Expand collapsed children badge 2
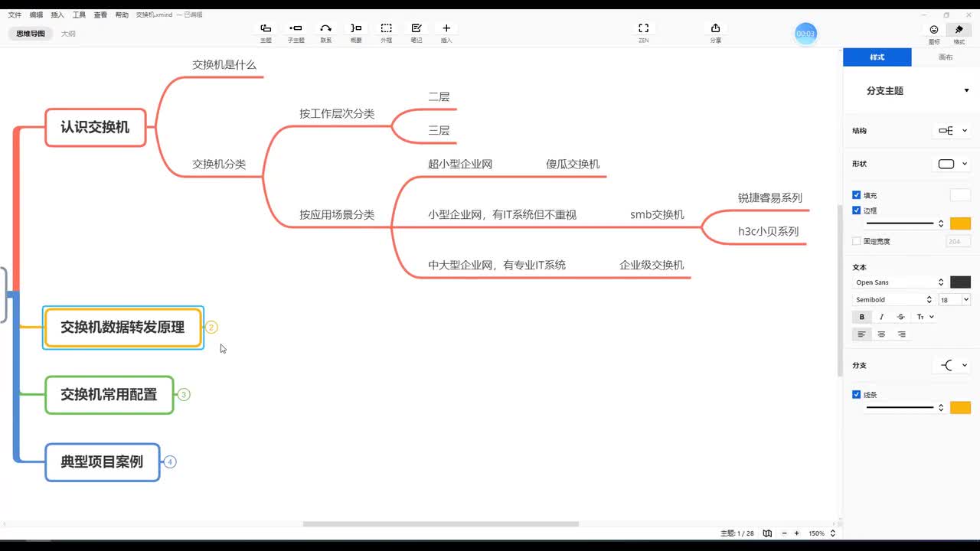This screenshot has height=551, width=980. pyautogui.click(x=211, y=328)
